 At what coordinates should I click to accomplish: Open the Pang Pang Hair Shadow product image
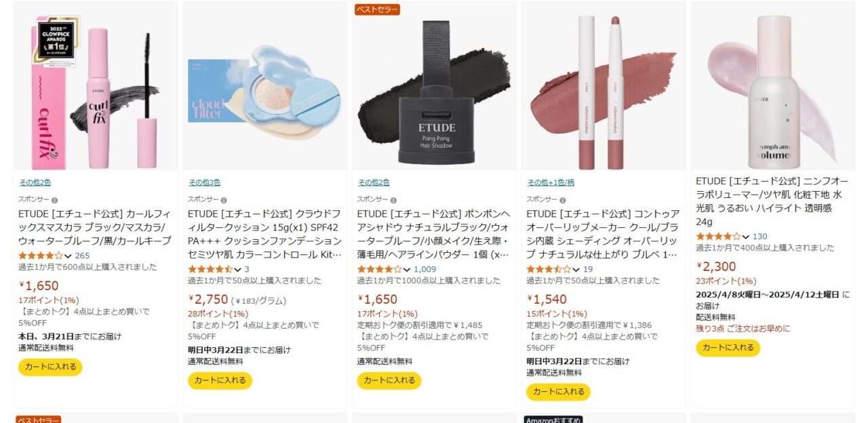click(x=434, y=86)
